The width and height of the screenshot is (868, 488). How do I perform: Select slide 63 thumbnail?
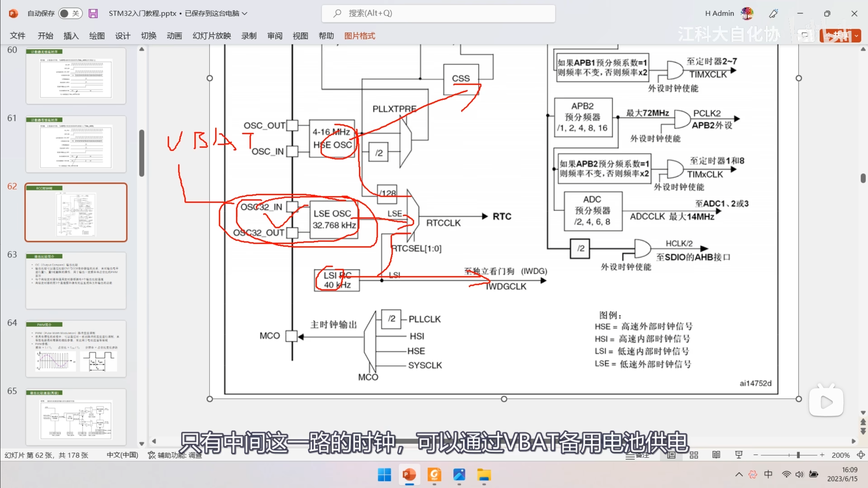(x=76, y=281)
